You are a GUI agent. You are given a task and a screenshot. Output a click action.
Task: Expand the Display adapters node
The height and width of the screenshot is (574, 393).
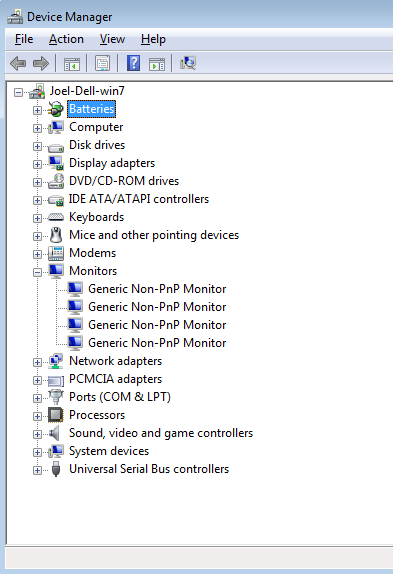point(37,164)
